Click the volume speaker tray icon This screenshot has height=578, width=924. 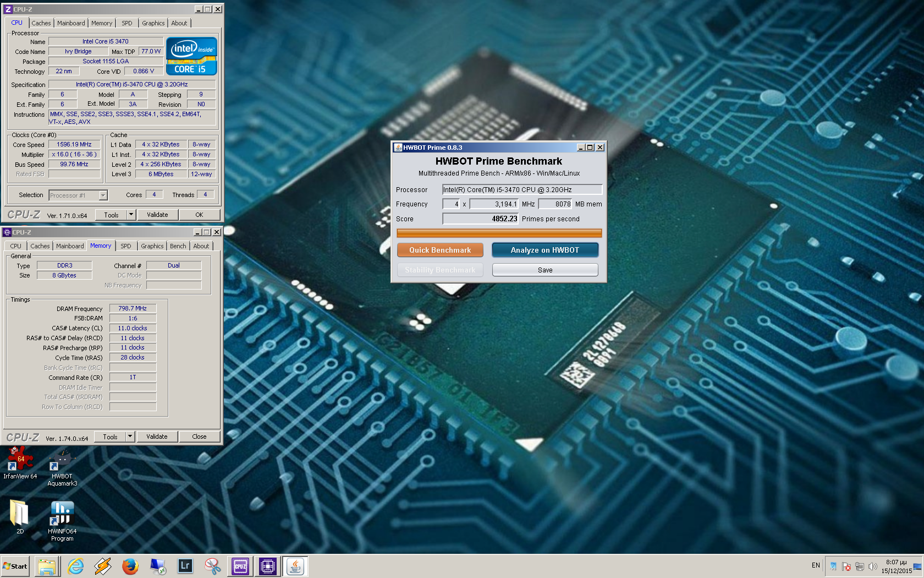tap(873, 566)
